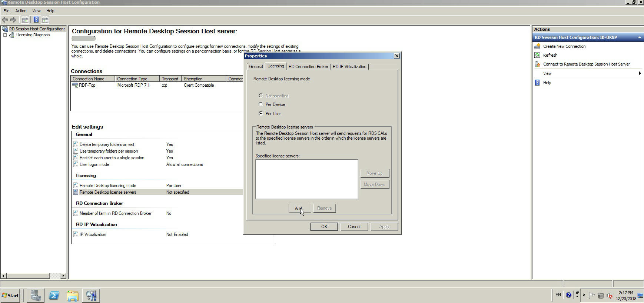Image resolution: width=644 pixels, height=303 pixels.
Task: Click Add to specify a license server
Action: pos(299,208)
